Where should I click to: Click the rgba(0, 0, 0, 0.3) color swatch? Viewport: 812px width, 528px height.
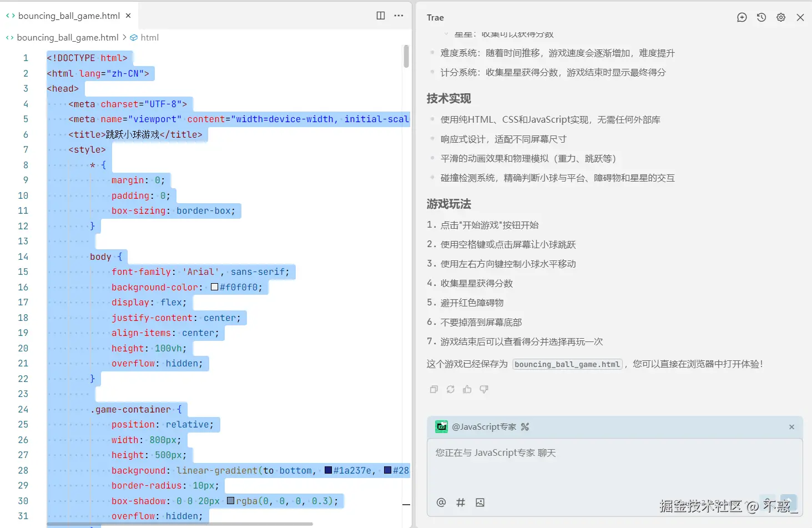tap(230, 501)
